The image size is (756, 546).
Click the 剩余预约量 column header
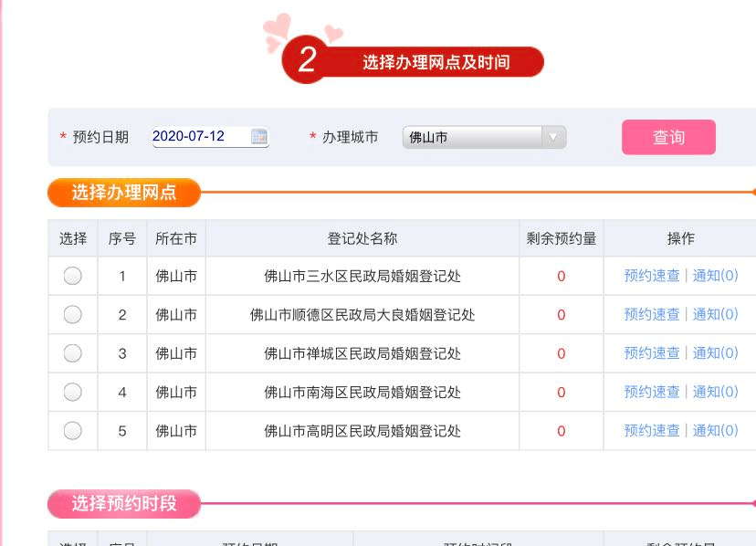tap(561, 237)
